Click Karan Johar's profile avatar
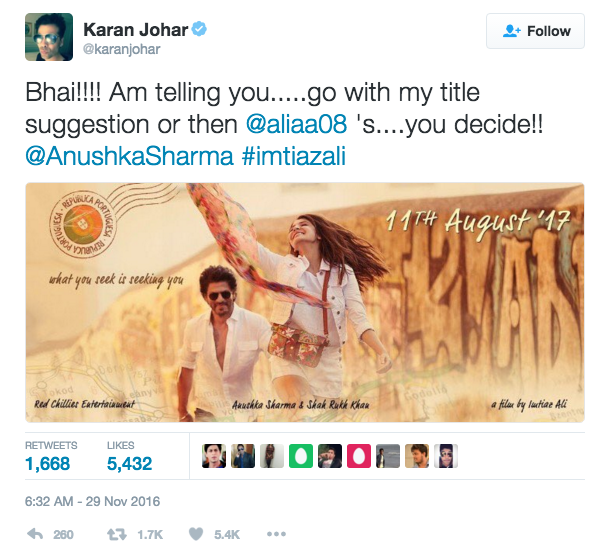Screen dimensions: 597x549 click(49, 37)
